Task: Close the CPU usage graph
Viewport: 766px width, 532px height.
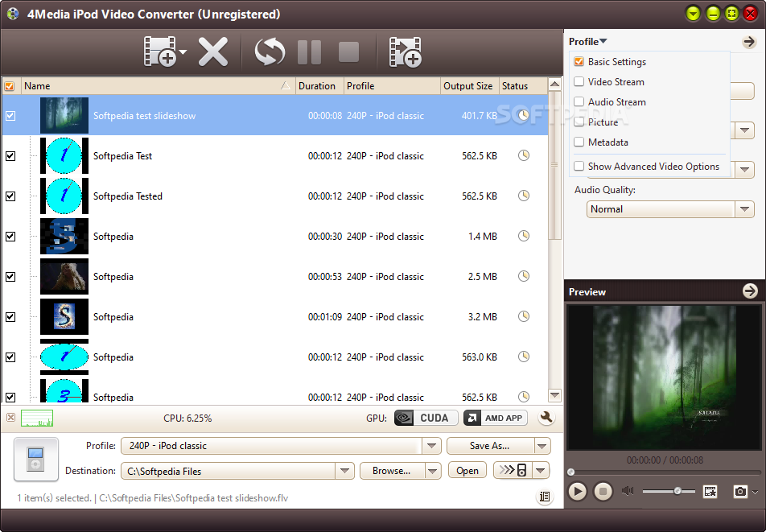Action: point(10,418)
